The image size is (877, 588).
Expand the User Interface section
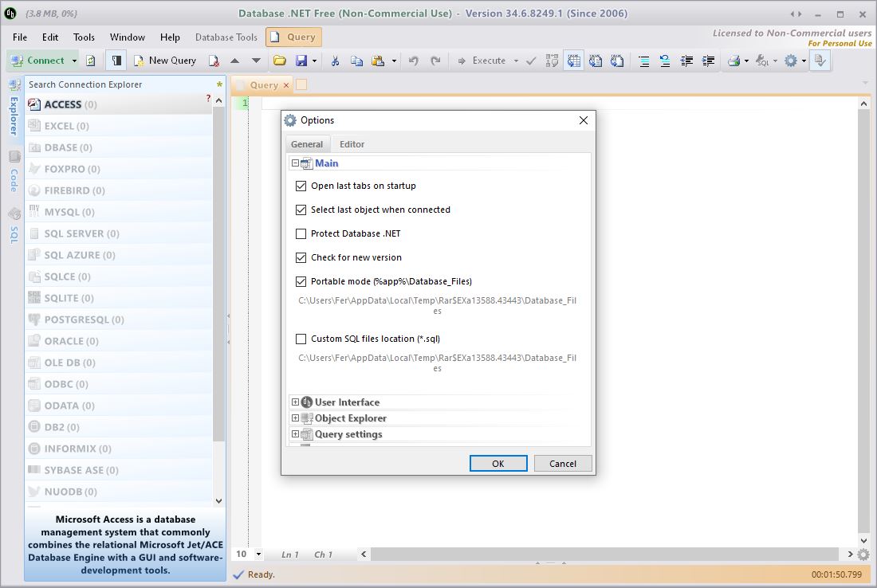295,402
